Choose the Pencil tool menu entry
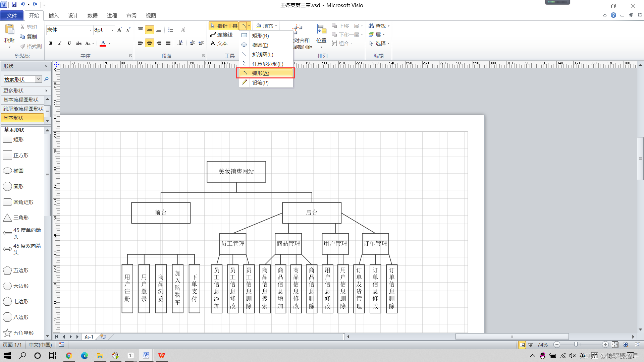The image size is (644, 362). click(260, 82)
